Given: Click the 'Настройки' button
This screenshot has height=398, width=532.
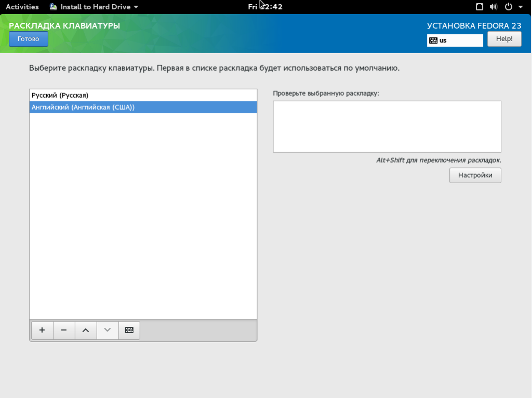Looking at the screenshot, I should point(474,175).
